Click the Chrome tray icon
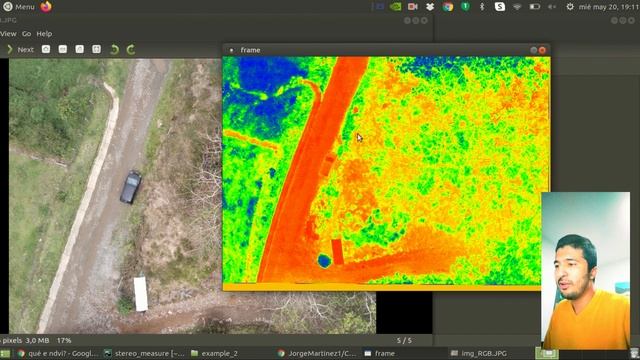640x360 pixels. 448,7
